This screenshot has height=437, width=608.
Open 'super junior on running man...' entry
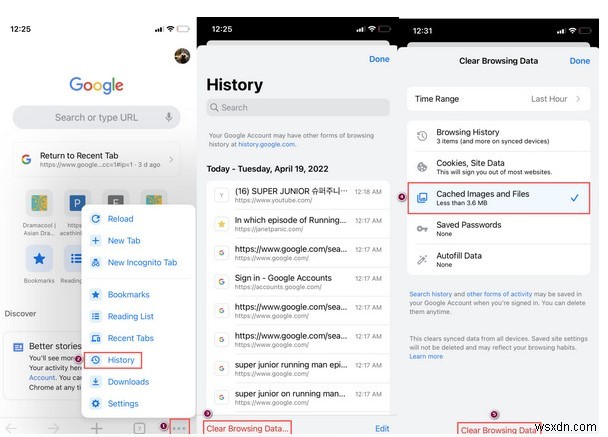click(x=298, y=397)
